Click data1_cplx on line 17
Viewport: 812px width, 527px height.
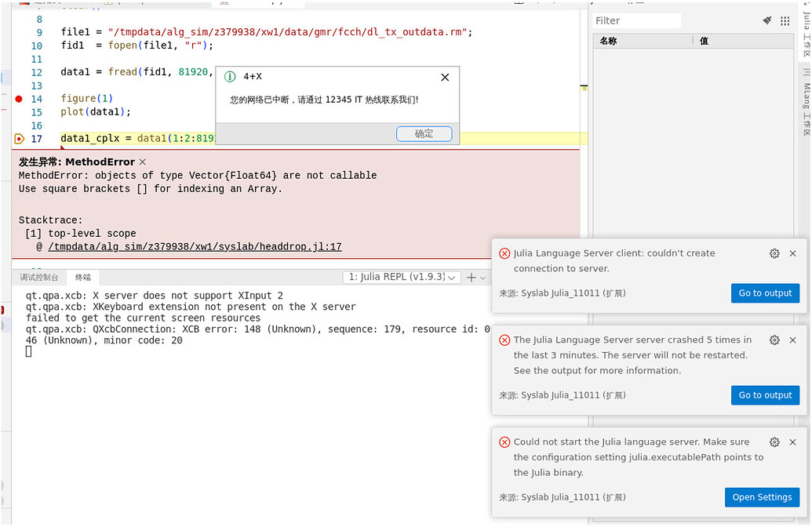(x=90, y=139)
